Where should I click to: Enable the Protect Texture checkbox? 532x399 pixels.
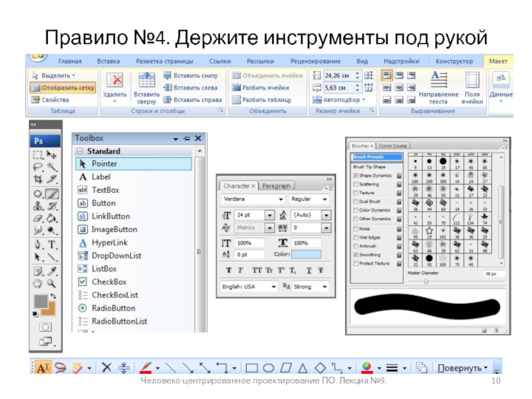pos(356,263)
